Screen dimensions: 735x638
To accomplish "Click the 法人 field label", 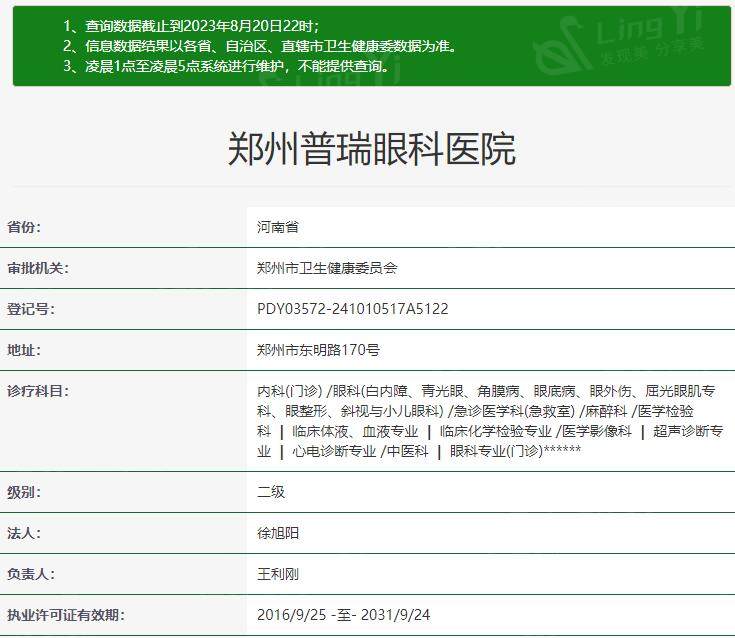I will pyautogui.click(x=24, y=533).
